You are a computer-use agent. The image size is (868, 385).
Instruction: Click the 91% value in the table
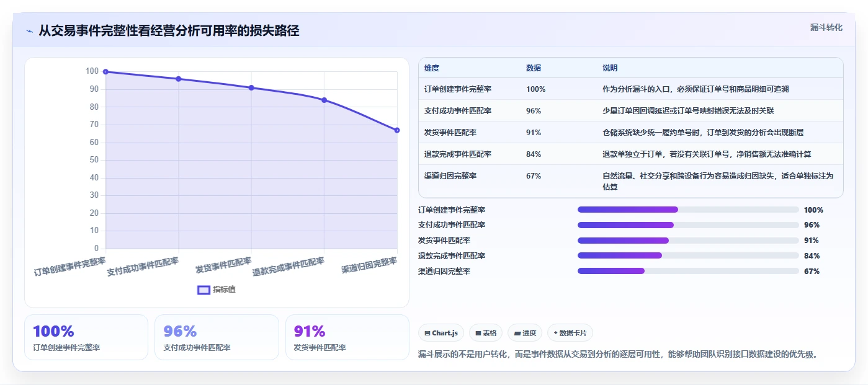pos(534,133)
